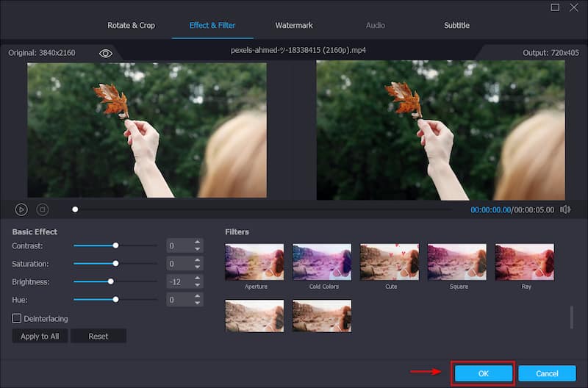Select the Aperture filter thumbnail
Image resolution: width=588 pixels, height=388 pixels.
[x=254, y=262]
